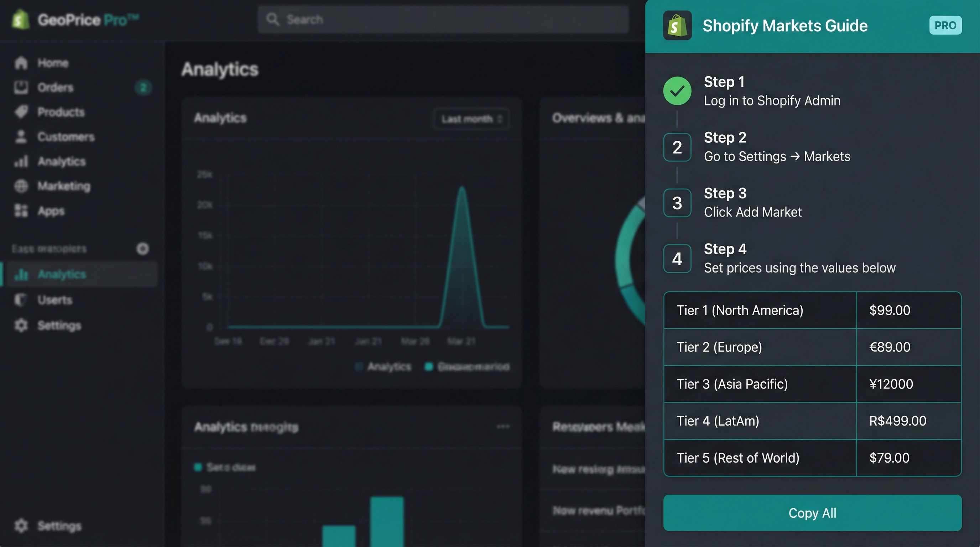The image size is (980, 547).
Task: Open Products in the sidebar
Action: coord(61,112)
